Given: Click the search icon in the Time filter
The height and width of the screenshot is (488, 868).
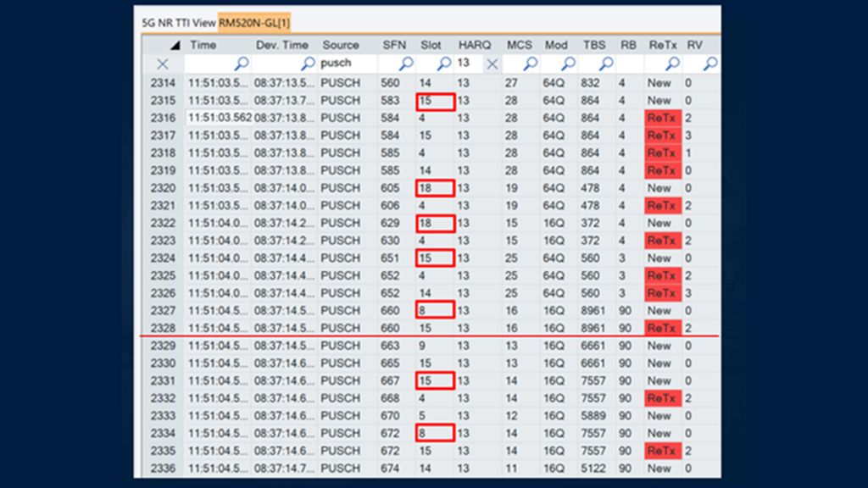Looking at the screenshot, I should 242,64.
